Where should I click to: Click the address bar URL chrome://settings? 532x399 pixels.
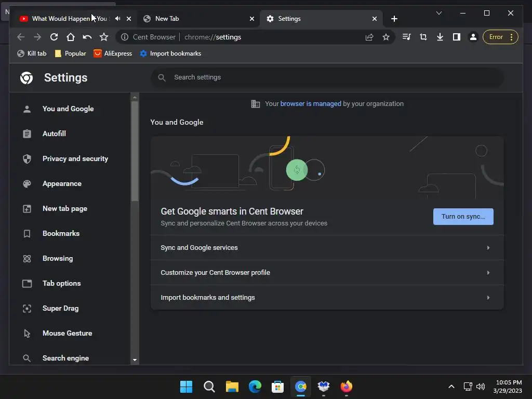[x=212, y=37]
